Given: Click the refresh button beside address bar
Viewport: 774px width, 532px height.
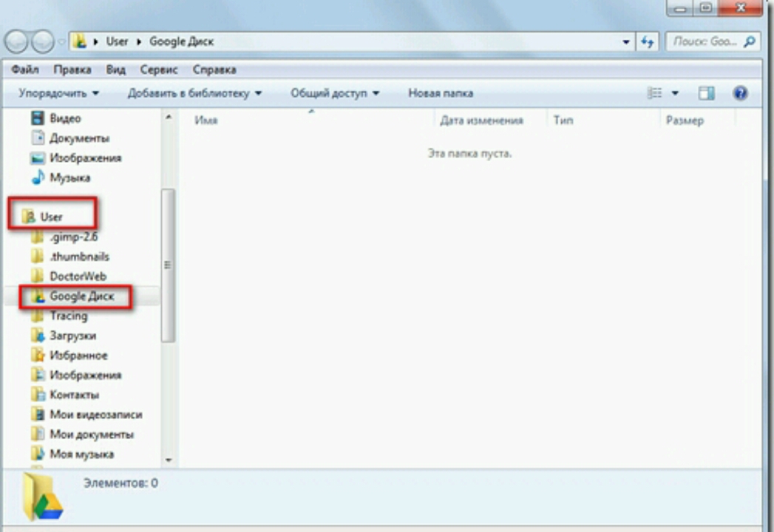Looking at the screenshot, I should (x=648, y=42).
